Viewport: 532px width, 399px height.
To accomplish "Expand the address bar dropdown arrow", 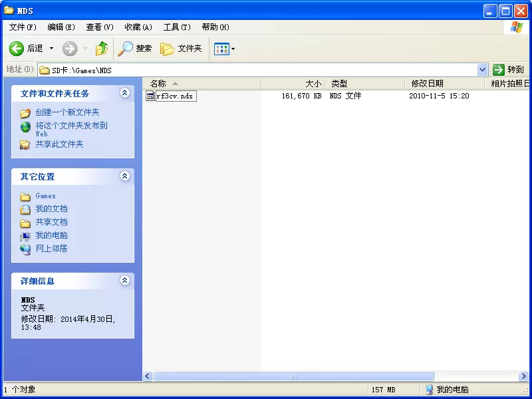I will 483,70.
